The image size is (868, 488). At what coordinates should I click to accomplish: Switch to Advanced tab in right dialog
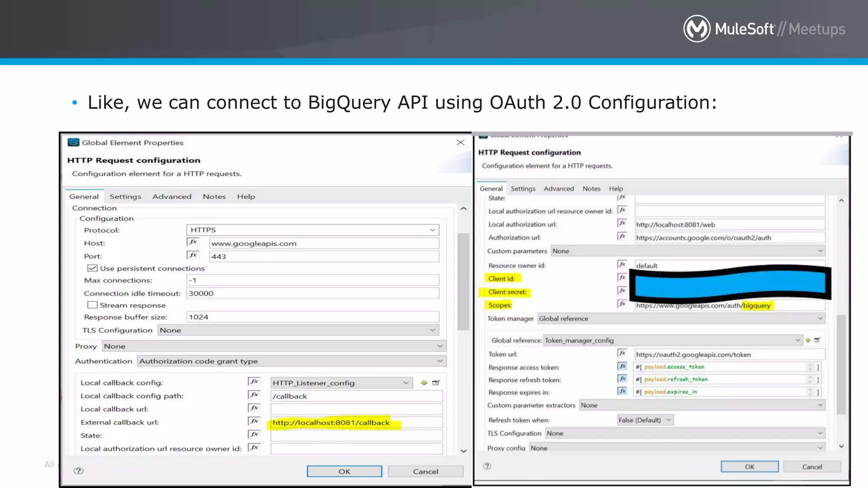tap(559, 189)
